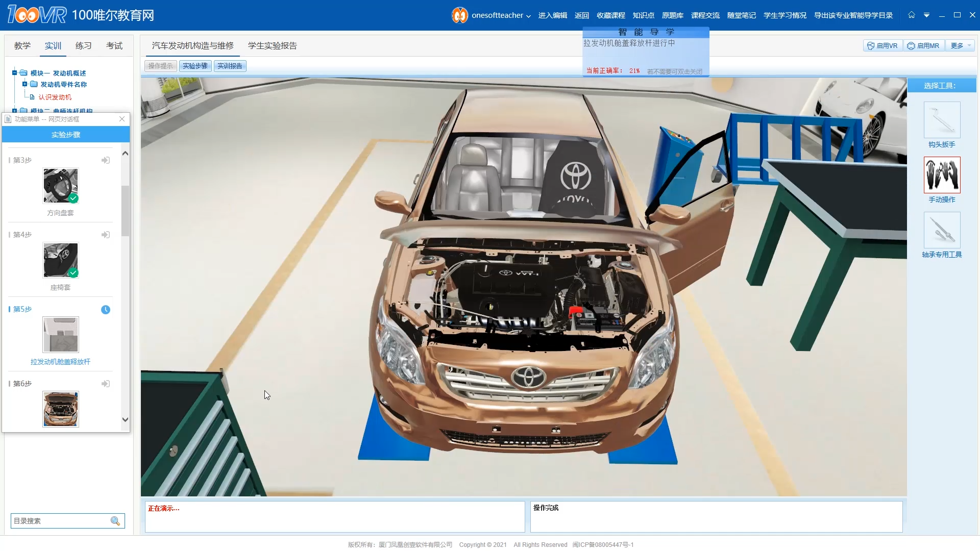Click the steps panel scrollbar down arrow

coord(125,419)
